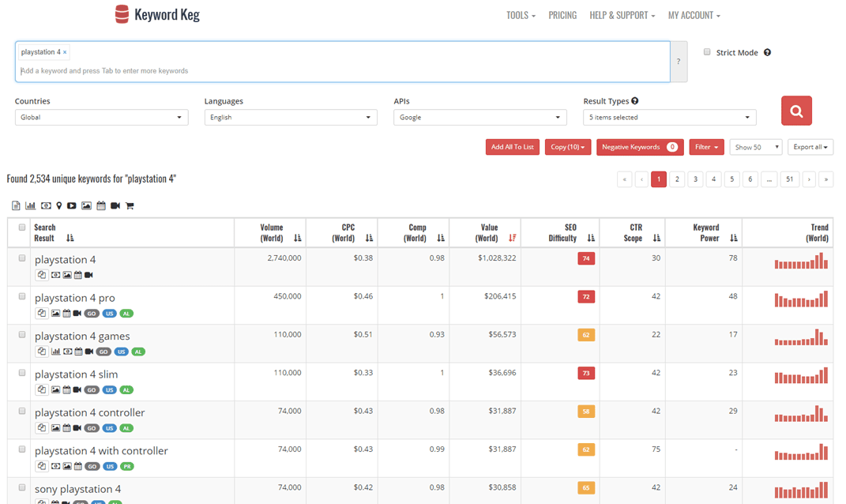Click the Result Types help question icon
Screen dimensions: 846x504
[x=635, y=101]
